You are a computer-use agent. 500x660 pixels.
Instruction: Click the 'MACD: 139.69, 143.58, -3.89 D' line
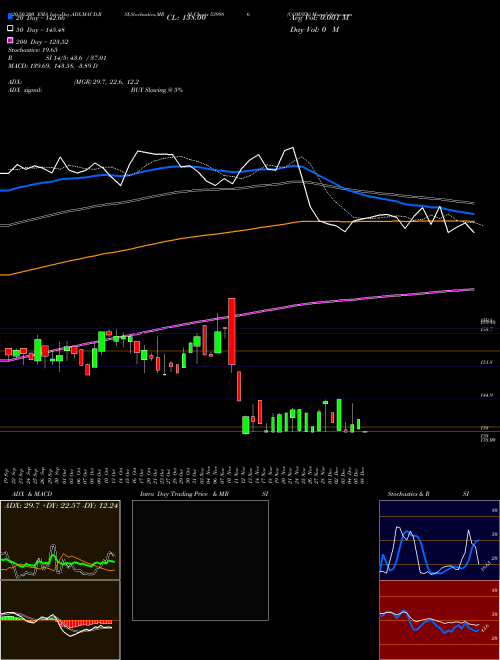tap(53, 66)
